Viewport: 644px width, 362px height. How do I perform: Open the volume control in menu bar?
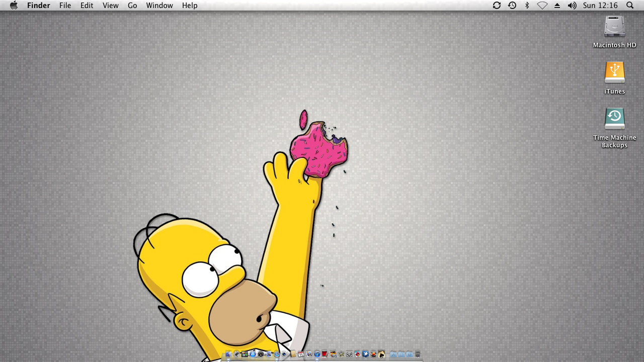coord(572,6)
